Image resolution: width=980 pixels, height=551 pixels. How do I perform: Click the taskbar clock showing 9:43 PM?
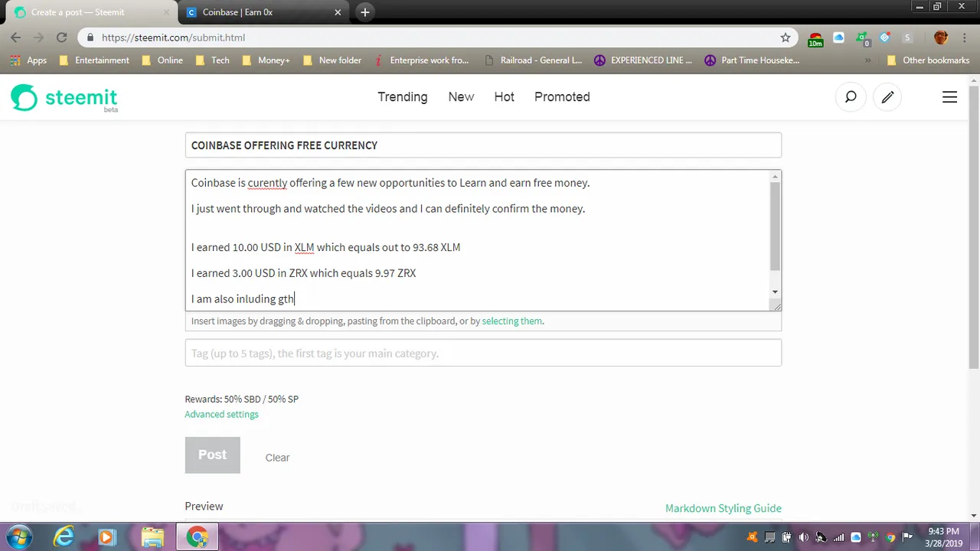[x=943, y=537]
